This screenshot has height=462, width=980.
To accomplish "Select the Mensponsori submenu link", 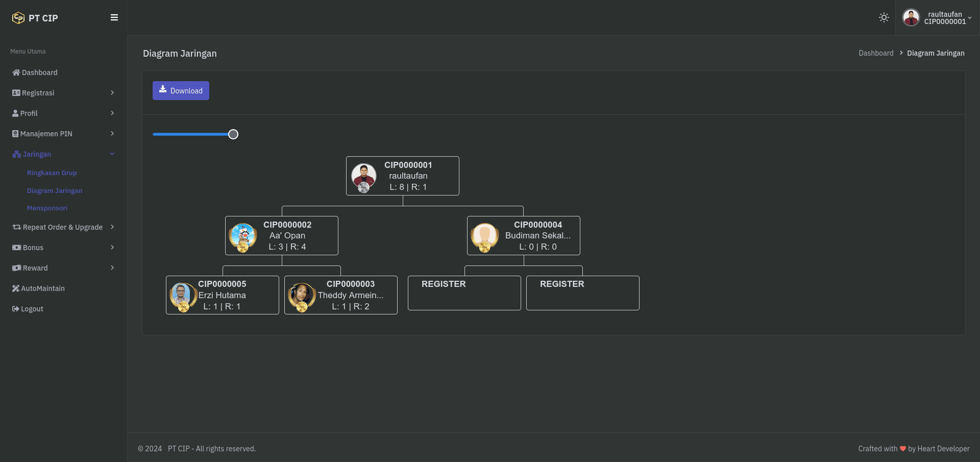I will coord(47,208).
